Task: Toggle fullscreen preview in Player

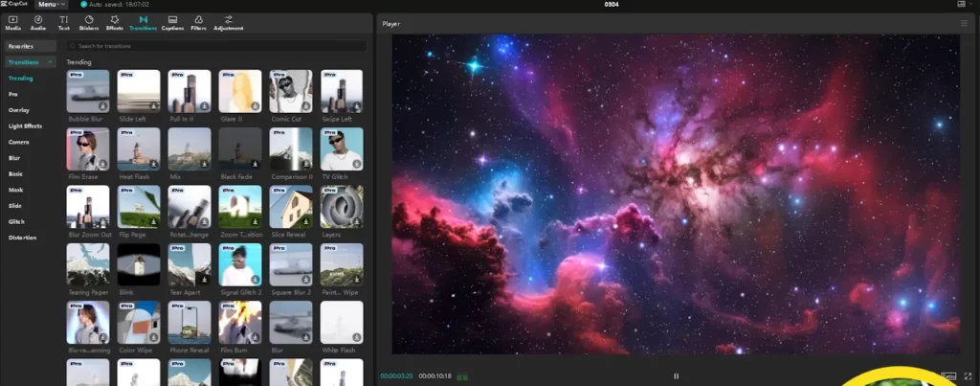Action: (x=968, y=375)
